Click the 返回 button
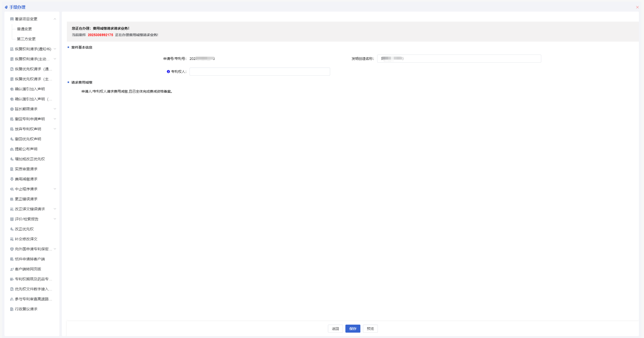Viewport: 644px width, 338px height. (335, 328)
